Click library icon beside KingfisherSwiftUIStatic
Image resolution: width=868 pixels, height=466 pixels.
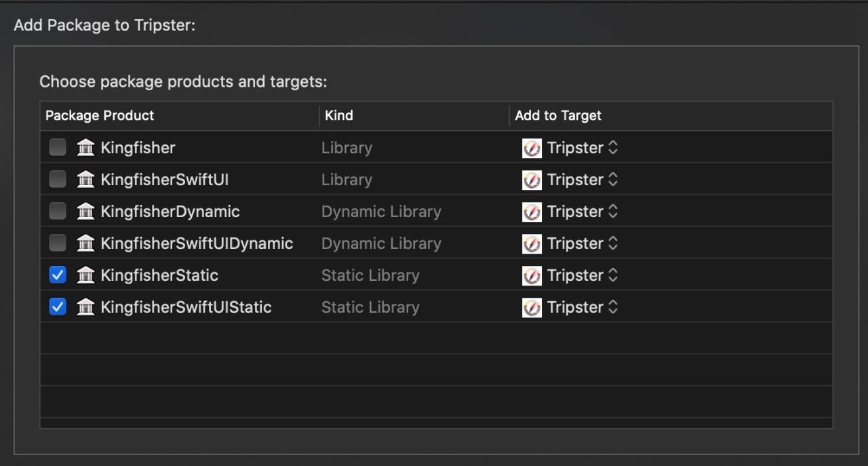coord(85,307)
